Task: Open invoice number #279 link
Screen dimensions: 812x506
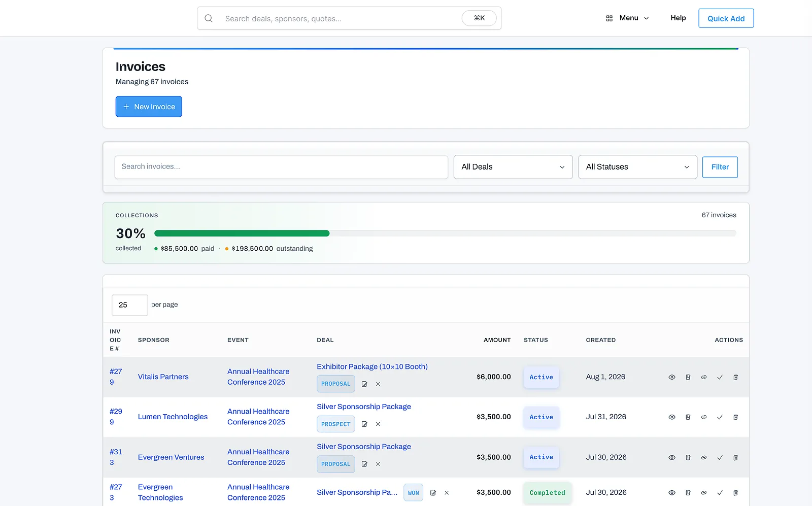Action: pos(116,377)
